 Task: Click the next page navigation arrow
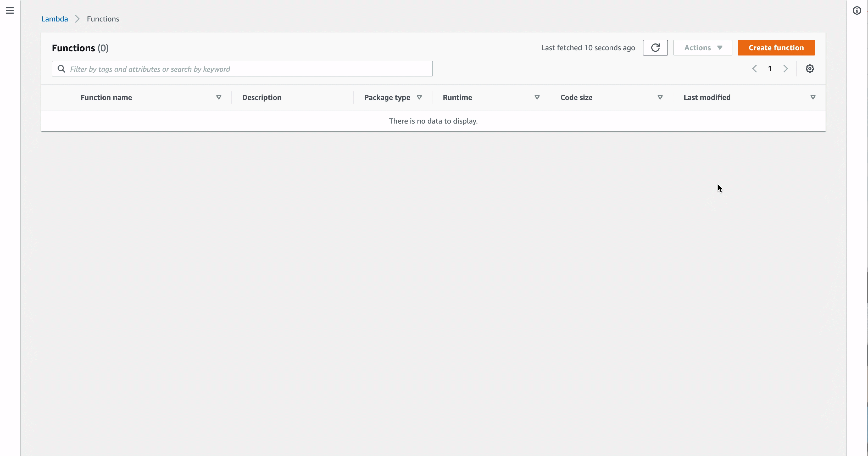tap(786, 69)
